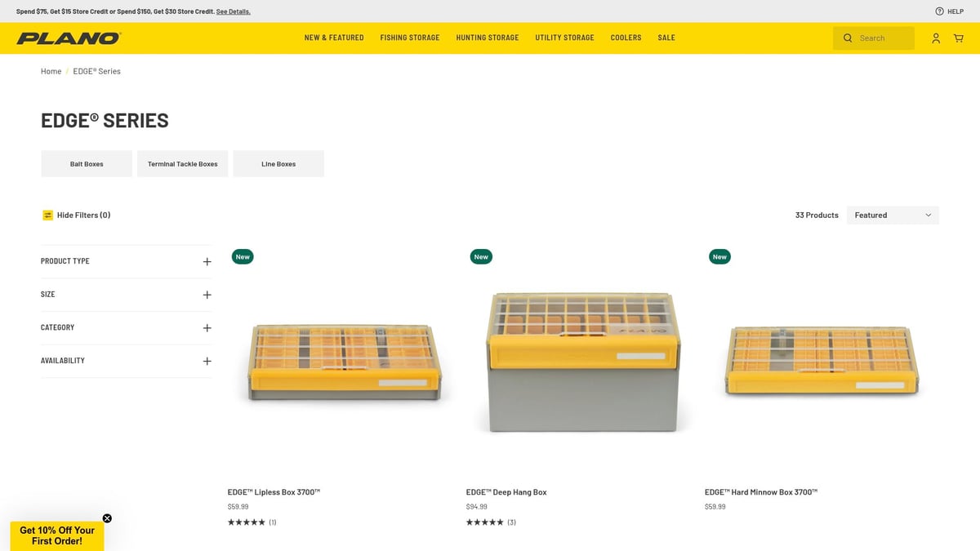Click the Plano logo
The height and width of the screenshot is (551, 980).
tap(69, 38)
